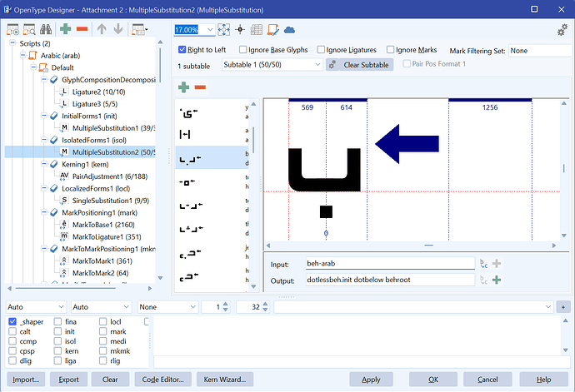
Task: Open the Mark Filtering Set dropdown
Action: pyautogui.click(x=540, y=51)
